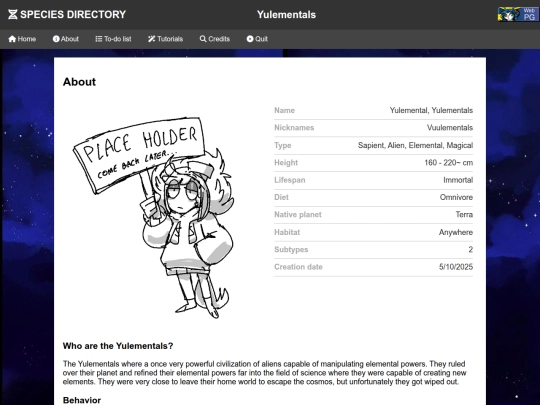Image resolution: width=540 pixels, height=405 pixels.
Task: Click the hourglass logo icon
Action: coord(12,14)
